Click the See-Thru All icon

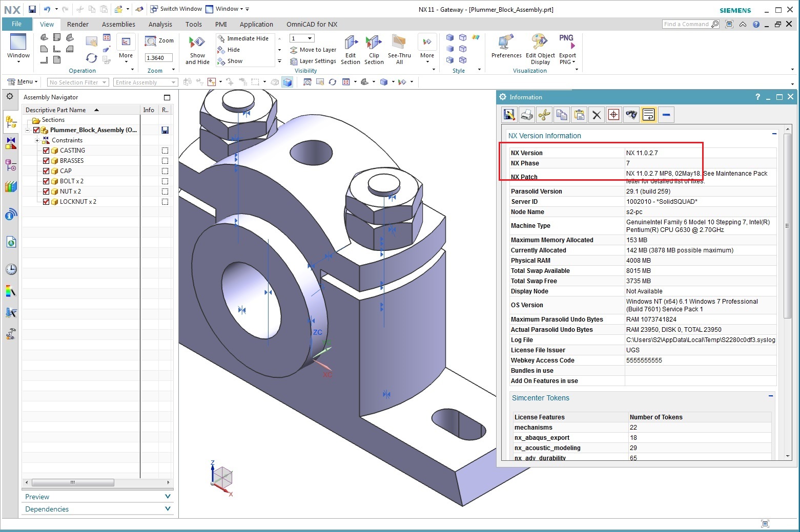coord(399,42)
